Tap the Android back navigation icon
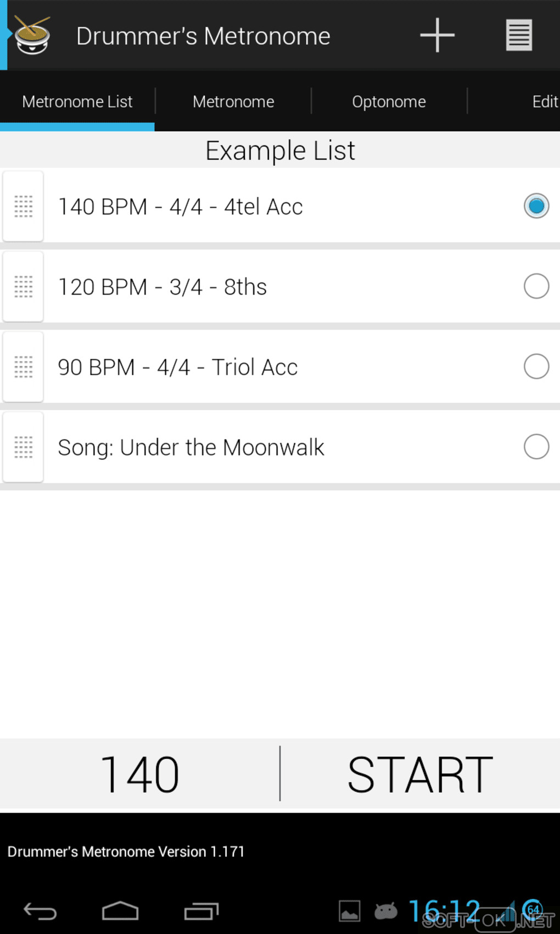560x934 pixels. point(40,911)
